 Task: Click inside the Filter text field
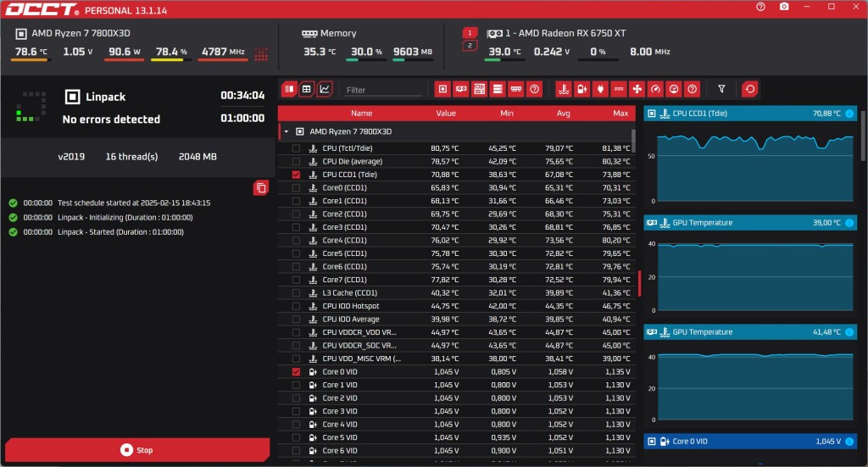(385, 90)
